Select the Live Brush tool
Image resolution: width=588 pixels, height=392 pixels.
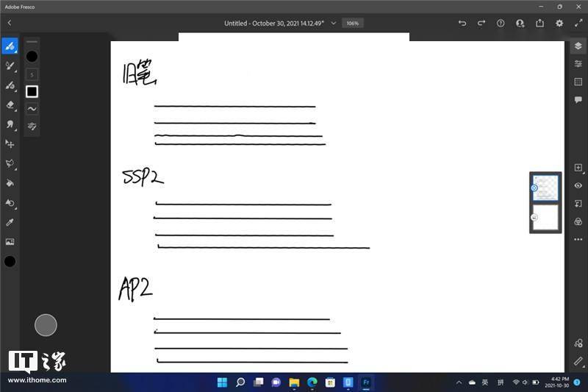point(10,65)
